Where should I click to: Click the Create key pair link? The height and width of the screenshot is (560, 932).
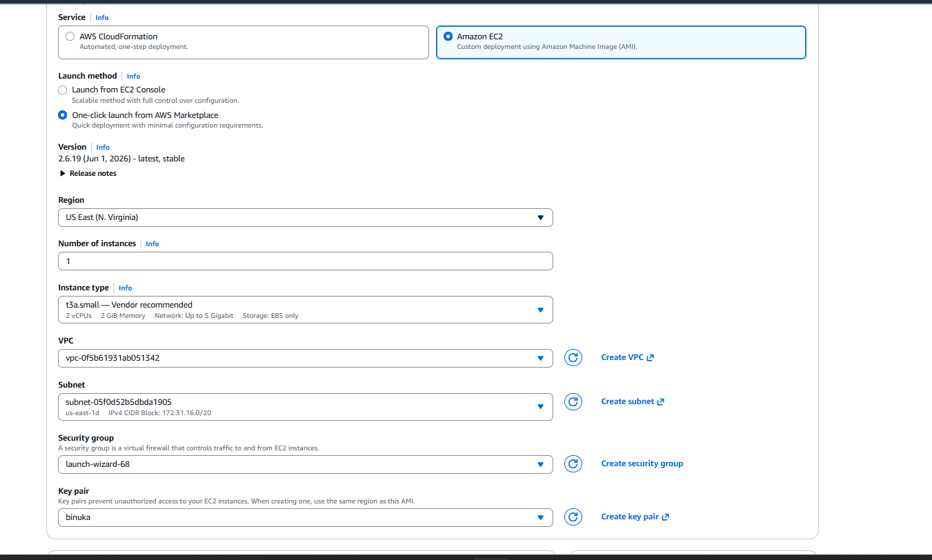635,517
